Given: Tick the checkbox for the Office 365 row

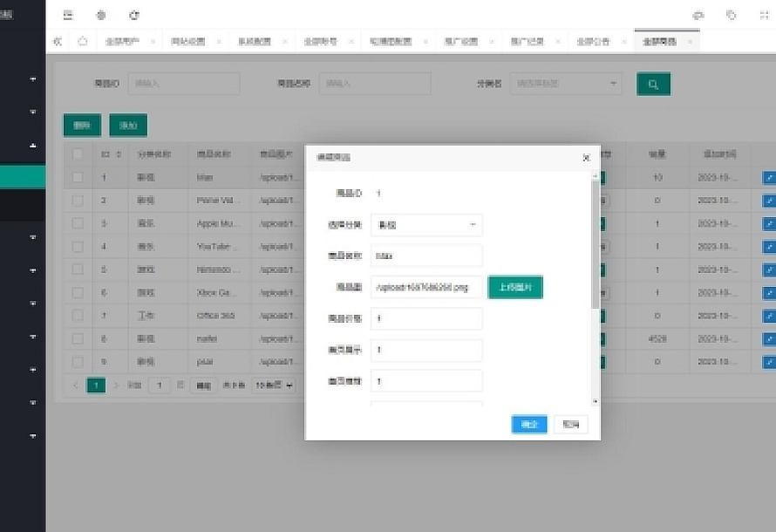Looking at the screenshot, I should pos(78,315).
